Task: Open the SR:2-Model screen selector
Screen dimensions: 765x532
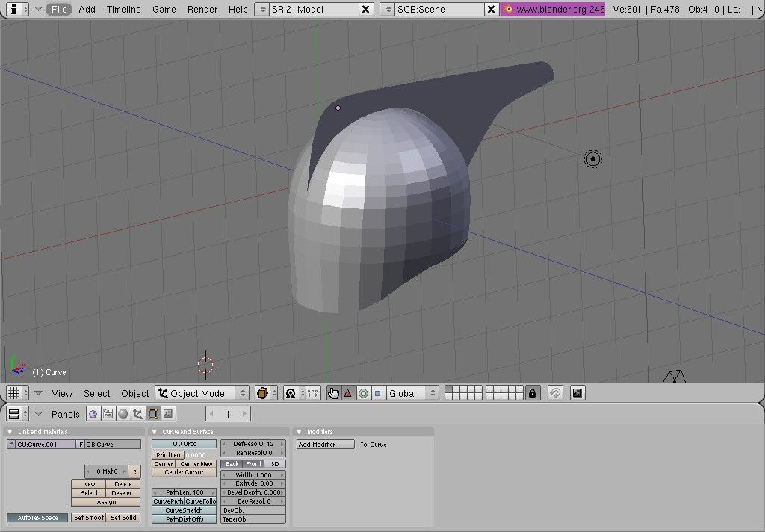Action: coord(306,10)
